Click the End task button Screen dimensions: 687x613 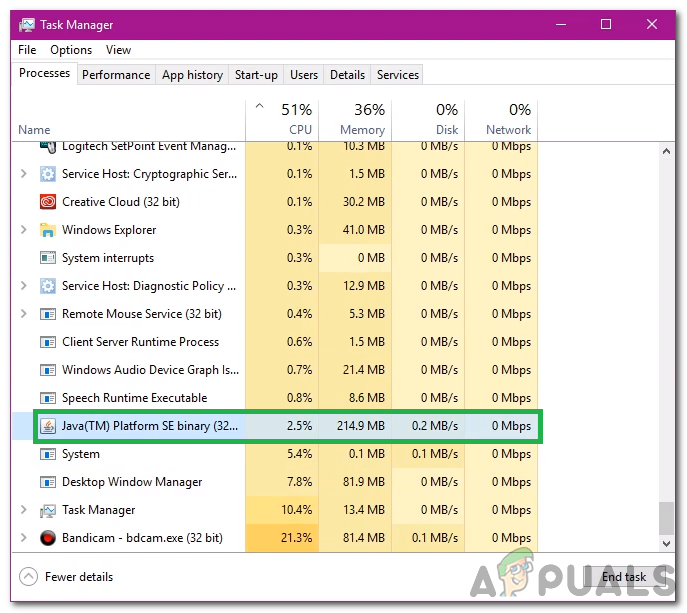[624, 577]
